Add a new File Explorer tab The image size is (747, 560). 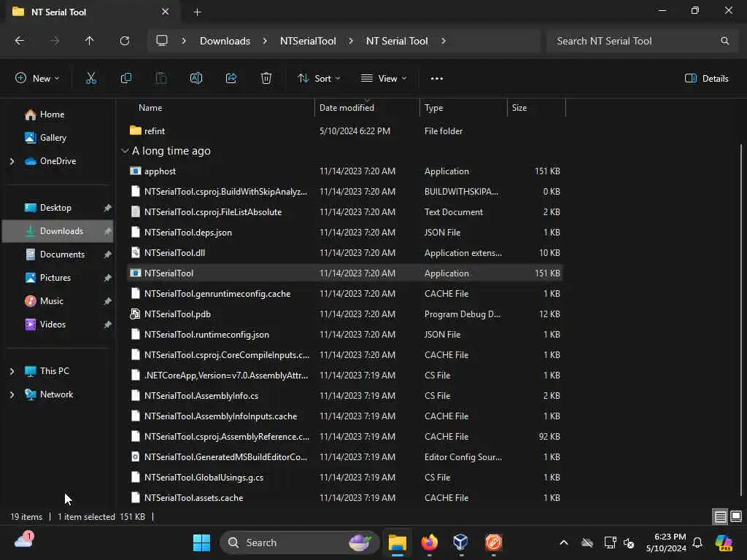pyautogui.click(x=197, y=12)
